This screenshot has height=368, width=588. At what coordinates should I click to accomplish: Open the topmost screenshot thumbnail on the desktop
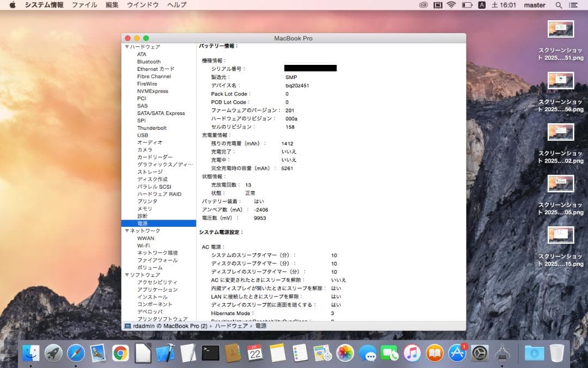click(560, 28)
